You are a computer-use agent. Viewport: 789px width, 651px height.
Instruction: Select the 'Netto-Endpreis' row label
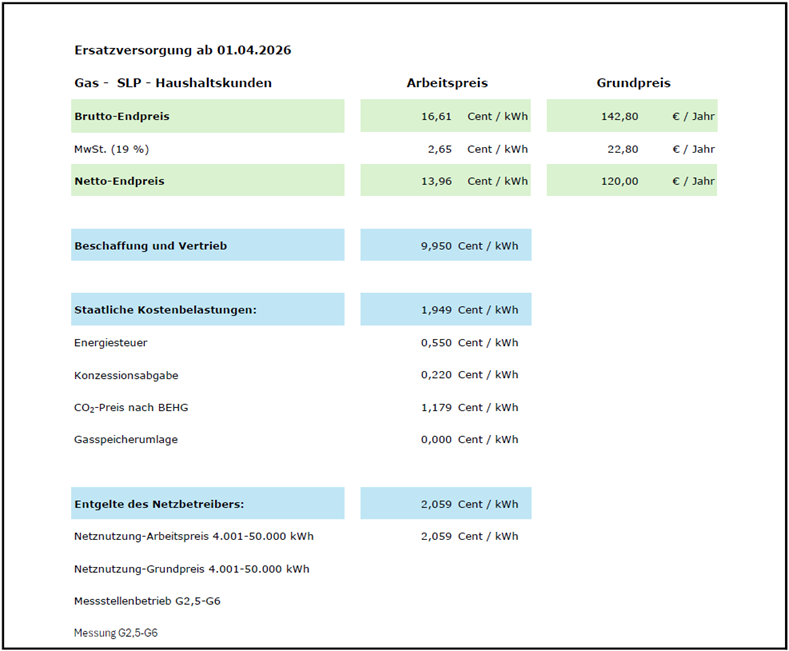(119, 181)
